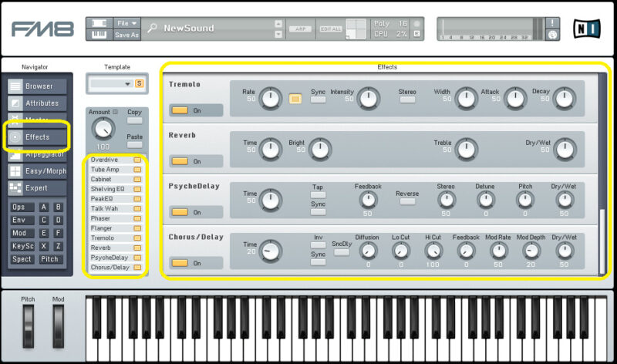Click the preset selector arrows beside NewSound

coord(278,29)
